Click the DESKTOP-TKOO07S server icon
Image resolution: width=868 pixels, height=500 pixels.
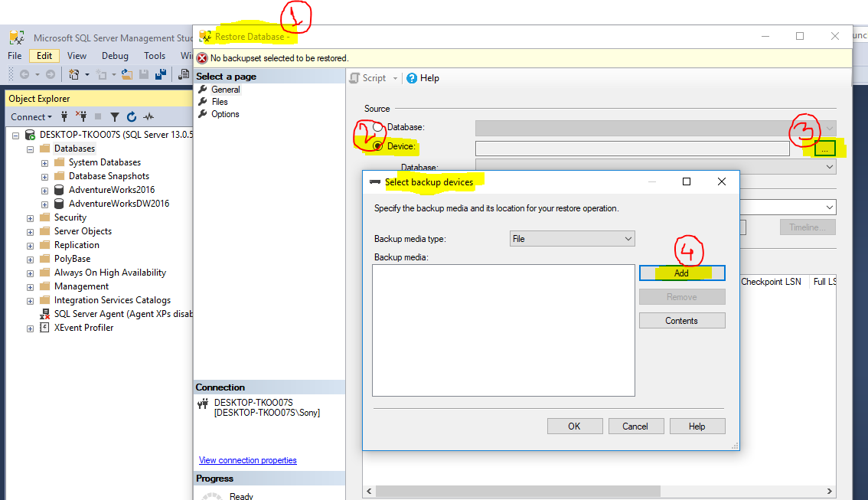(31, 135)
